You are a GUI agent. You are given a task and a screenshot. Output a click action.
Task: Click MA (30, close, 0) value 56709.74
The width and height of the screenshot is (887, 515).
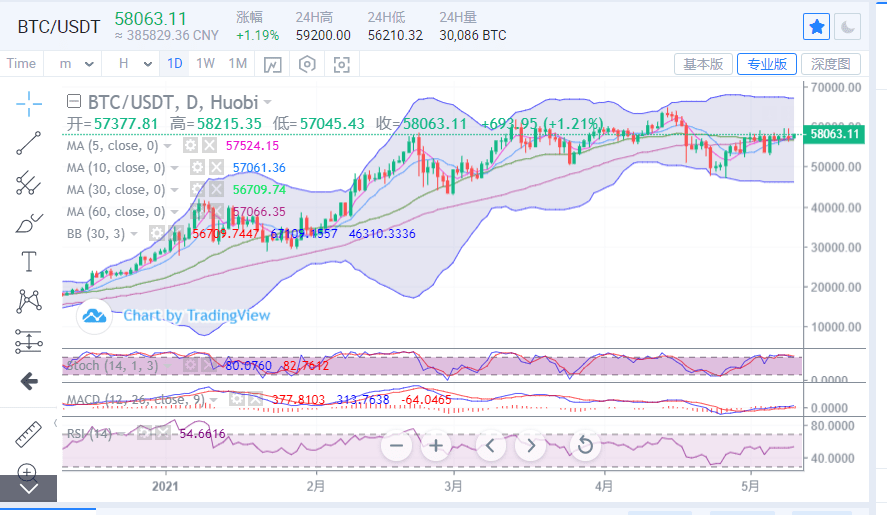[259, 190]
